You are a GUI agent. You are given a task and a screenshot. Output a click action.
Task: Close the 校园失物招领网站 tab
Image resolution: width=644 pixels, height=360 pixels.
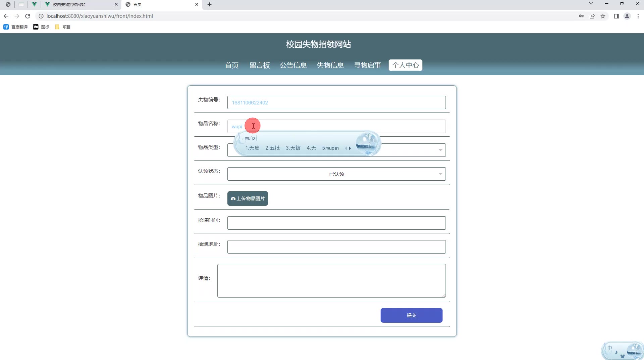pyautogui.click(x=116, y=4)
